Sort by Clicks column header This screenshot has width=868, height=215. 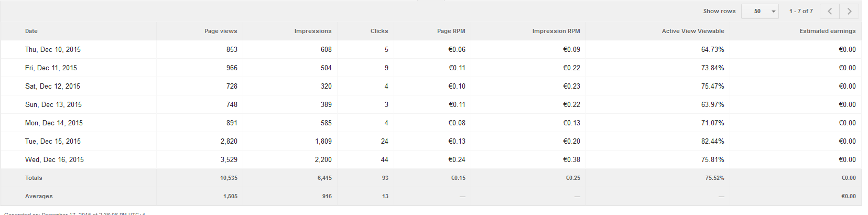pos(379,31)
